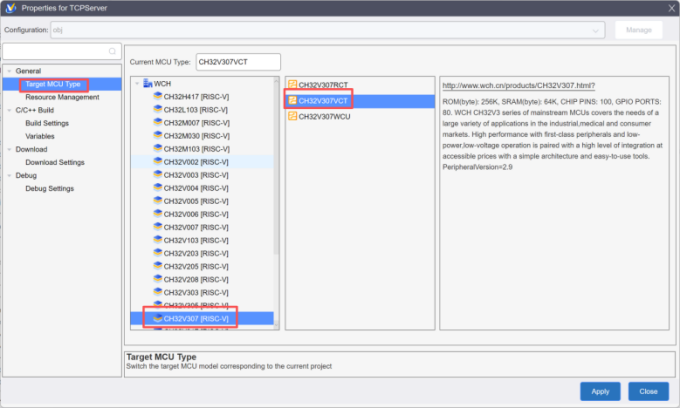
Task: Click the CH32V004 chip icon
Action: [158, 188]
